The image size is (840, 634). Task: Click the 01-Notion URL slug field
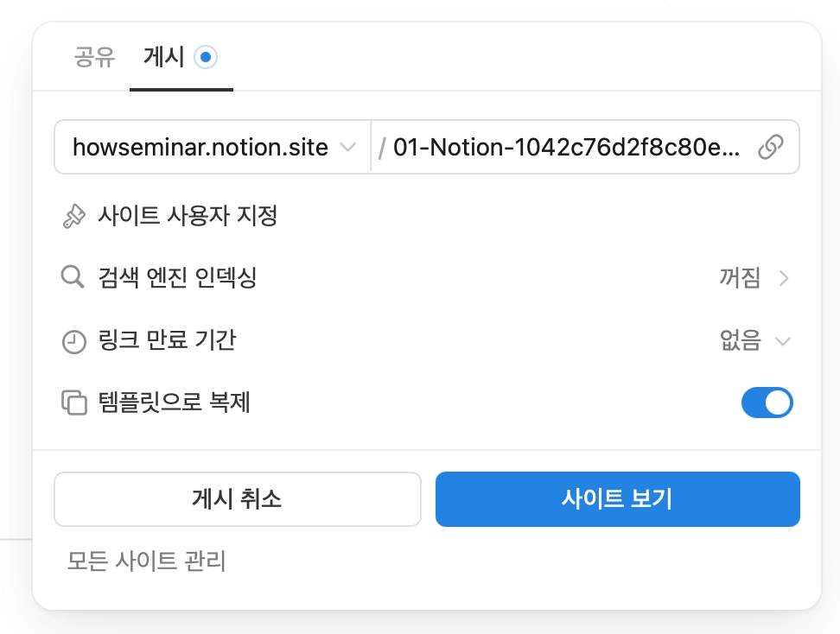click(567, 148)
